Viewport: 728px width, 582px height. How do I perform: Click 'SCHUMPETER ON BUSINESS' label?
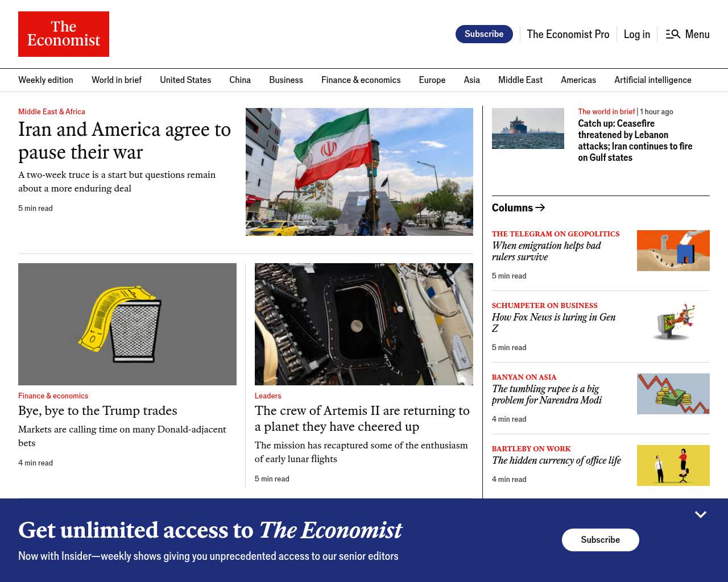tap(545, 306)
